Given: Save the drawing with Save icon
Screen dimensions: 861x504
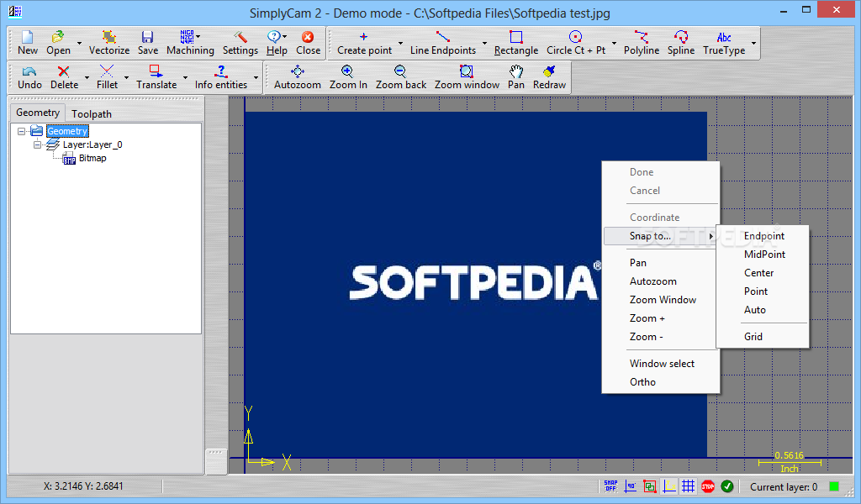Looking at the screenshot, I should click(x=148, y=43).
